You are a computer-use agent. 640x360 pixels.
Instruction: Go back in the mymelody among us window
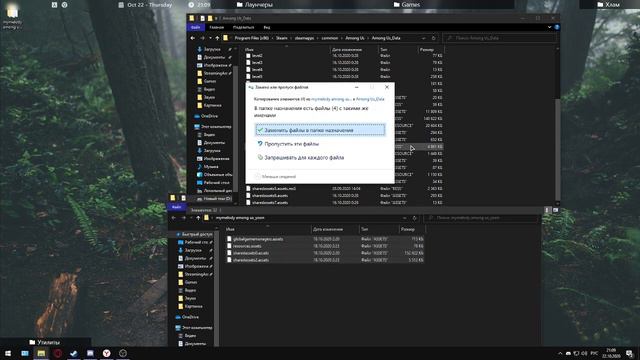pyautogui.click(x=174, y=218)
